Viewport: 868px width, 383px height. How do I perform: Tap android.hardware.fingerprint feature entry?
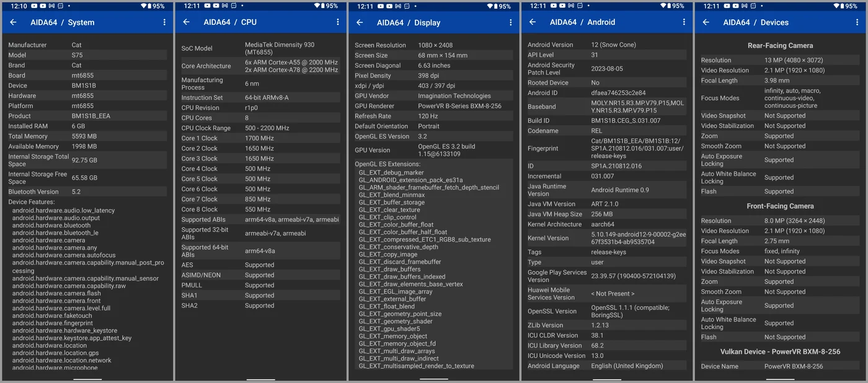coord(53,323)
